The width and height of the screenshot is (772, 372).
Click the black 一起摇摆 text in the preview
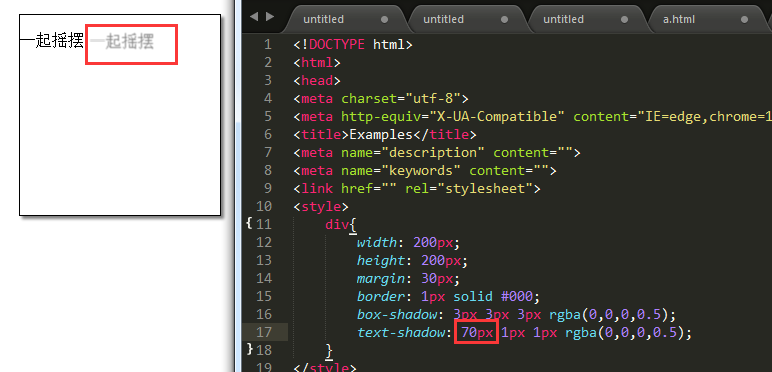pos(52,41)
